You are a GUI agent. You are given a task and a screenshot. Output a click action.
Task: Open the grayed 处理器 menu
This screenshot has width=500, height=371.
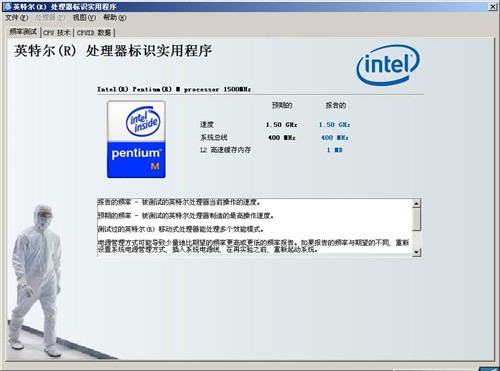[x=50, y=17]
